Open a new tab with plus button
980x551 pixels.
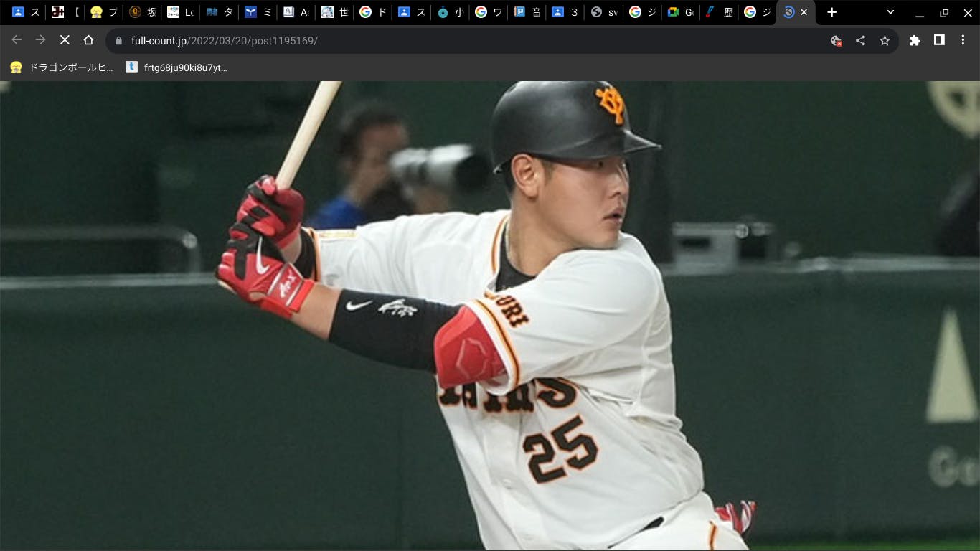point(831,12)
